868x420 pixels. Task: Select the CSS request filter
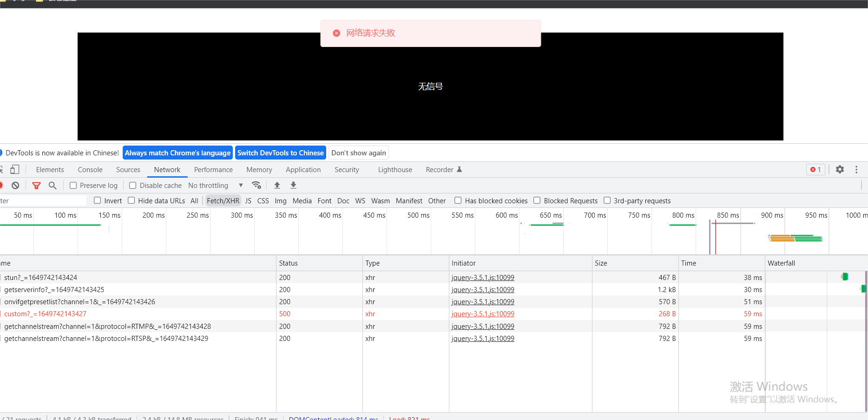263,200
